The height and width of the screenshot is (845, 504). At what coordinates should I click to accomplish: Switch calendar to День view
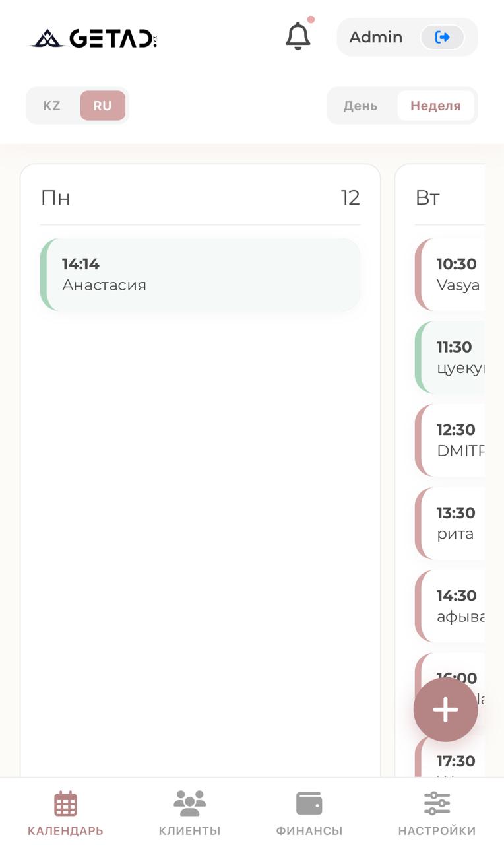click(360, 106)
